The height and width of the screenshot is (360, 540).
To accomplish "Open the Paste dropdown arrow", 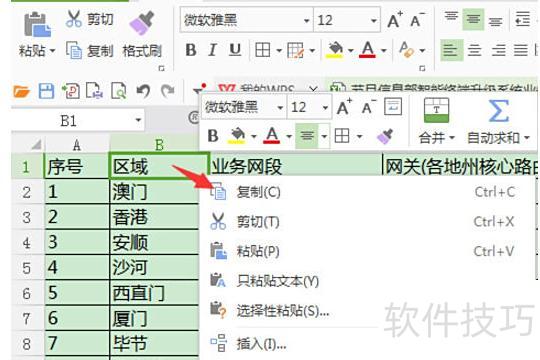I will (52, 51).
